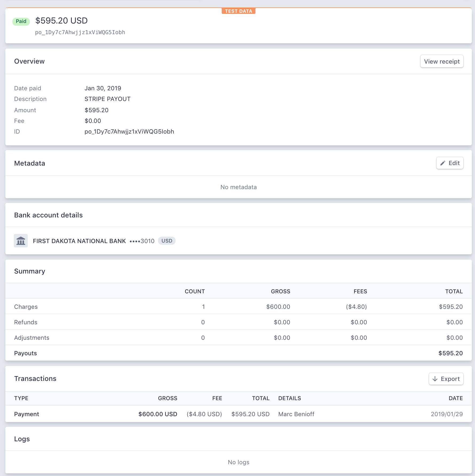Screen dimensions: 475x476
Task: Click the No logs message
Action: tap(239, 462)
